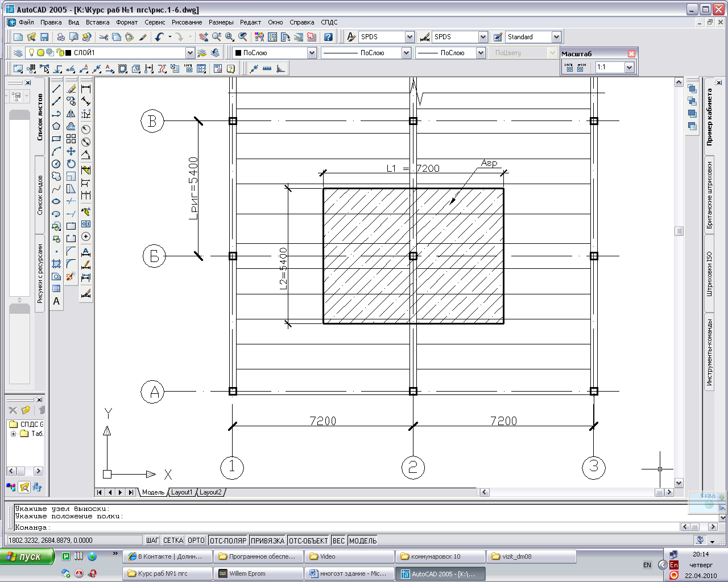Toggle ОРТО ortho mode
The height and width of the screenshot is (582, 728).
point(196,541)
